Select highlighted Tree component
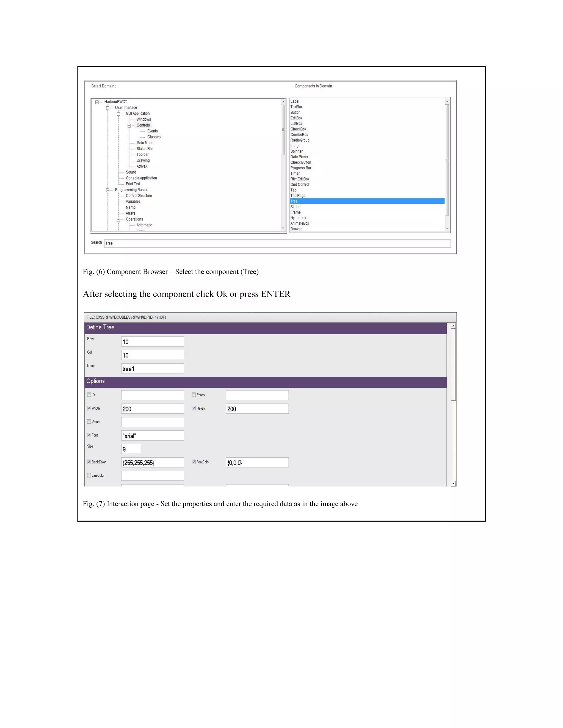 click(367, 201)
